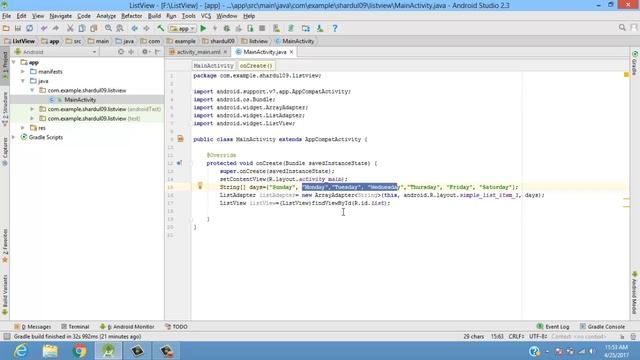Open the Terminal tool window
This screenshot has width=640, height=360.
pyautogui.click(x=75, y=327)
